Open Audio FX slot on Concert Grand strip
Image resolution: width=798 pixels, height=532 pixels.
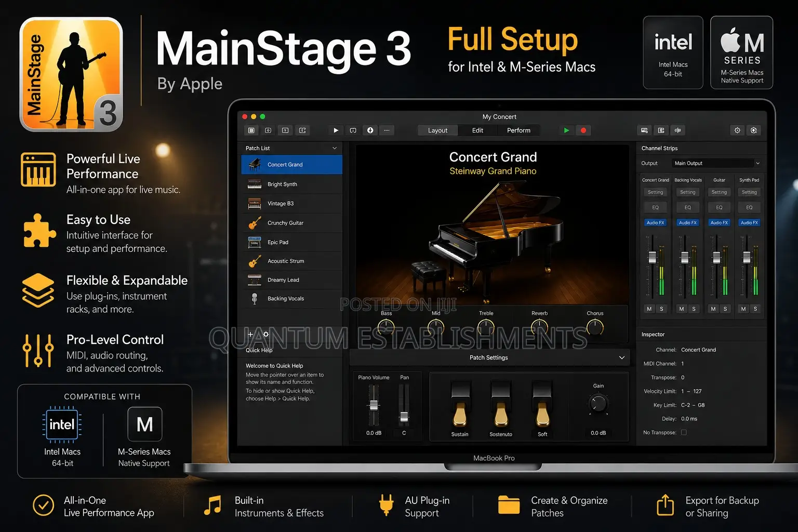[x=656, y=222]
